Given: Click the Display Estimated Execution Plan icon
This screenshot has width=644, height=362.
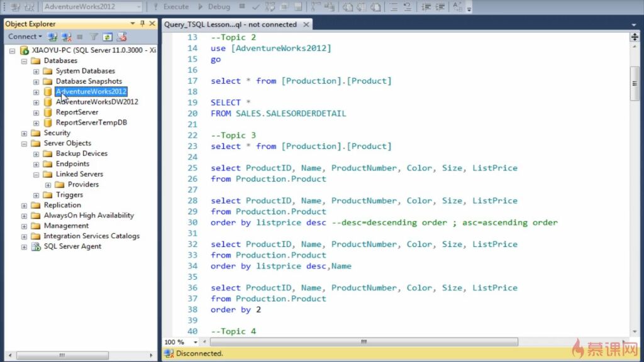Looking at the screenshot, I should pos(270,6).
